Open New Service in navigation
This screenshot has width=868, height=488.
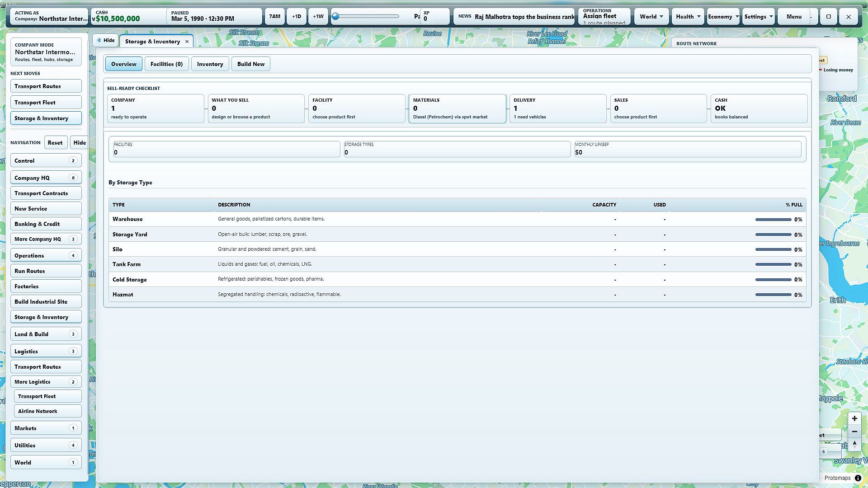pos(46,209)
